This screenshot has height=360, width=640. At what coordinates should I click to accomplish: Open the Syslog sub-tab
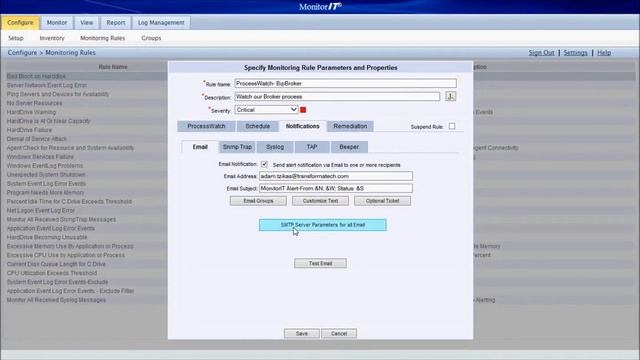275,147
